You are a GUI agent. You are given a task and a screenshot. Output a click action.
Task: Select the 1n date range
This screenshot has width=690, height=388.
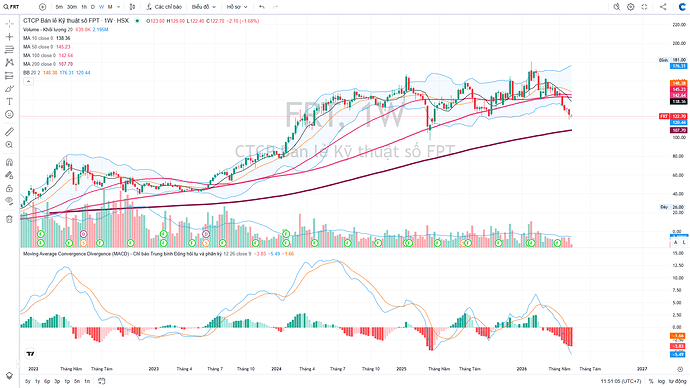click(x=87, y=381)
